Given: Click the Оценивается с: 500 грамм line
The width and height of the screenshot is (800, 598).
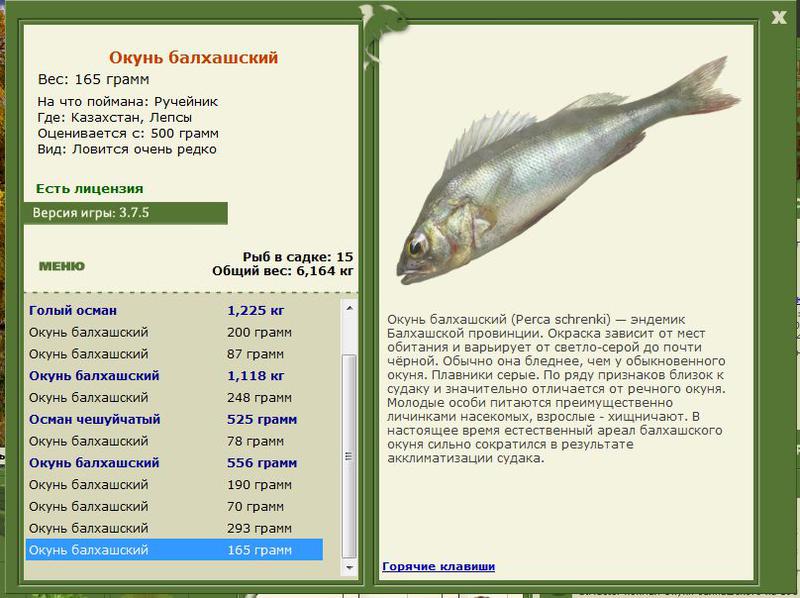Looking at the screenshot, I should pyautogui.click(x=128, y=133).
